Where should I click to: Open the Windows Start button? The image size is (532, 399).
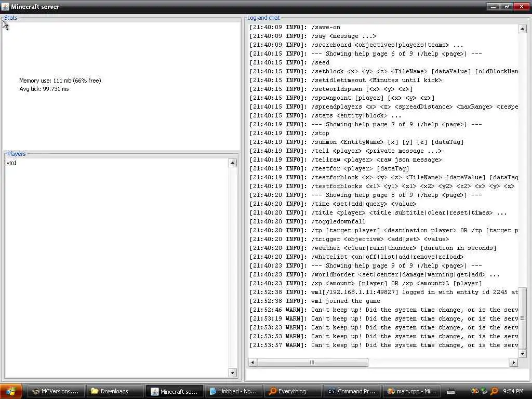click(x=11, y=391)
